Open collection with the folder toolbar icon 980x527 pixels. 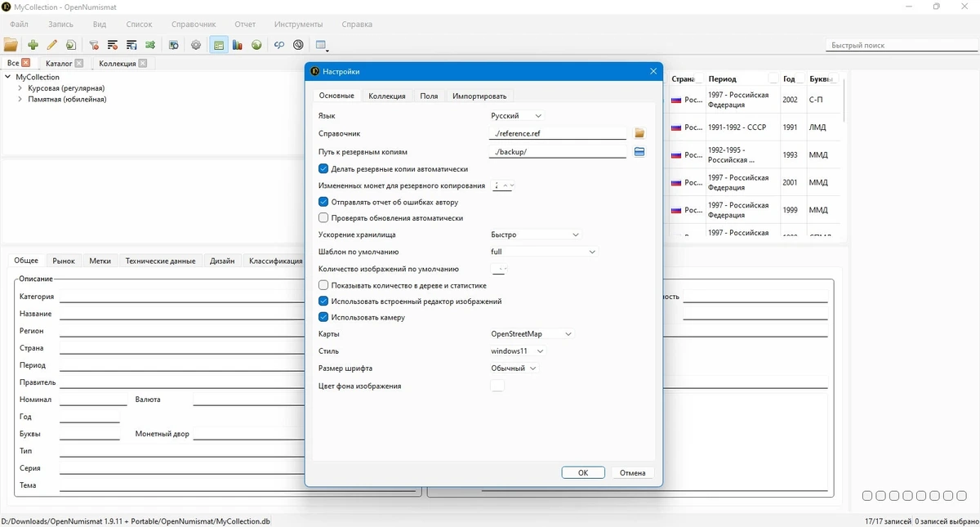(11, 45)
